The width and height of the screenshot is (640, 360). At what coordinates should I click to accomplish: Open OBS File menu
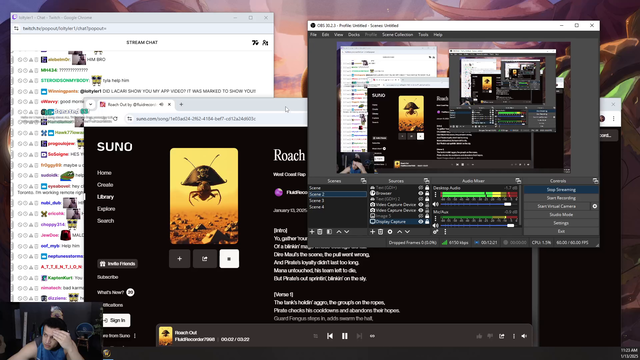(313, 35)
